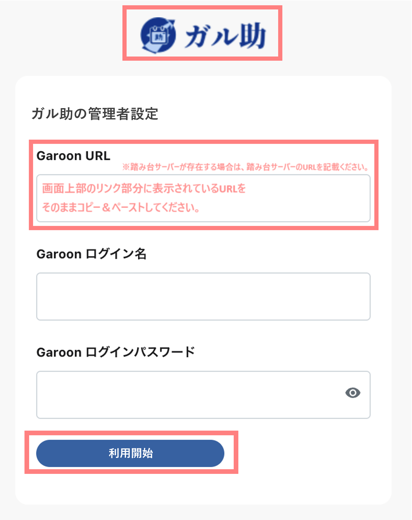412x520 pixels.
Task: Toggle password visibility with the eye icon
Action: coord(353,393)
